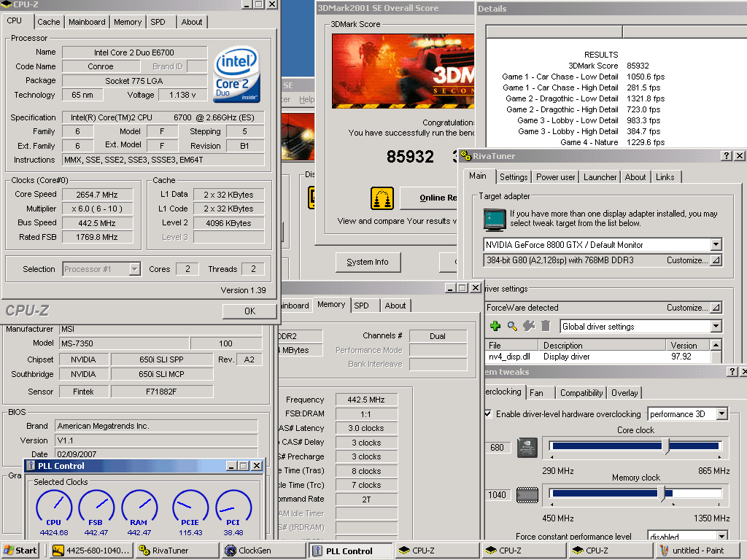Switch to the Settings tab in RivaTuner
747x560 pixels.
pos(513,177)
